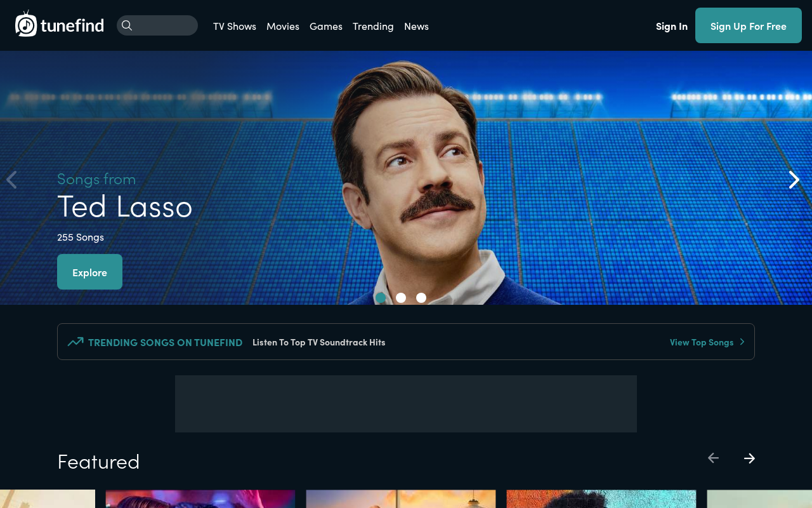Focus the search input field
The height and width of the screenshot is (508, 812).
click(157, 25)
